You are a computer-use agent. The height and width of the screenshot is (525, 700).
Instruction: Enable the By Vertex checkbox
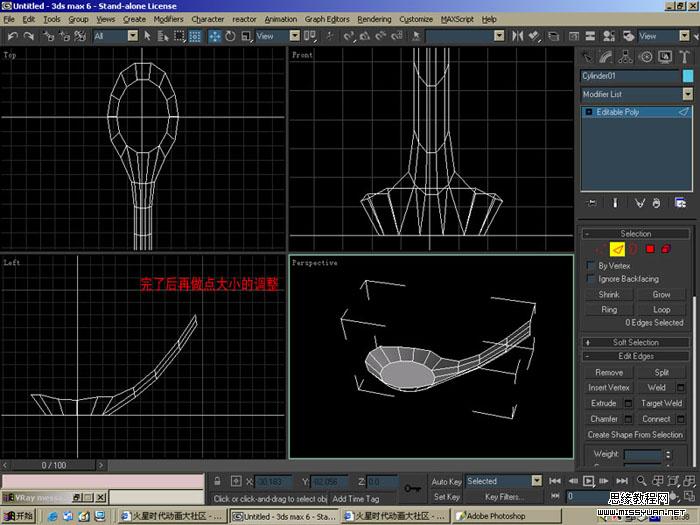click(x=591, y=266)
